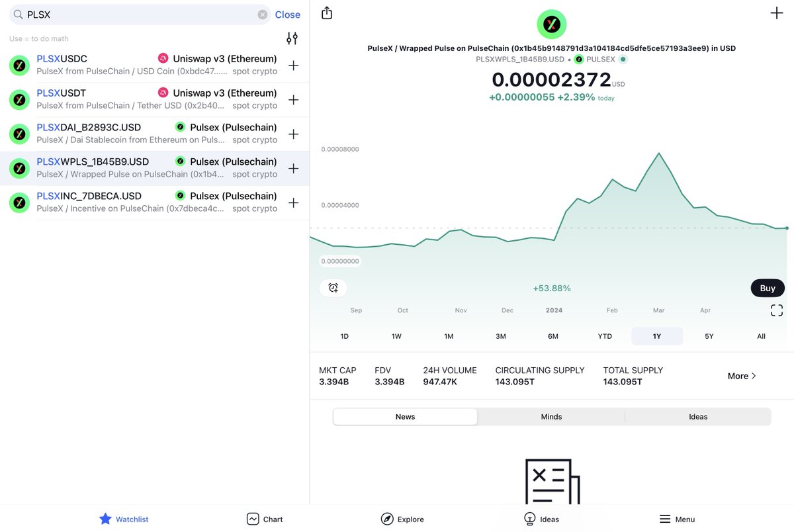
Task: Select the 5Y time range
Action: point(709,336)
